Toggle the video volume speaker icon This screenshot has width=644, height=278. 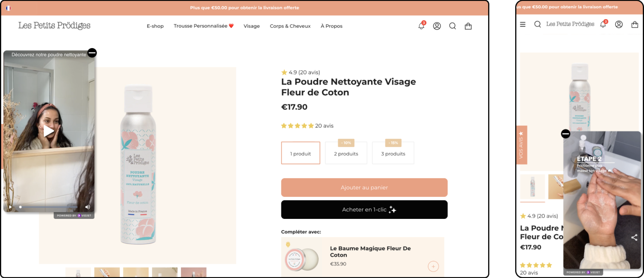(87, 207)
